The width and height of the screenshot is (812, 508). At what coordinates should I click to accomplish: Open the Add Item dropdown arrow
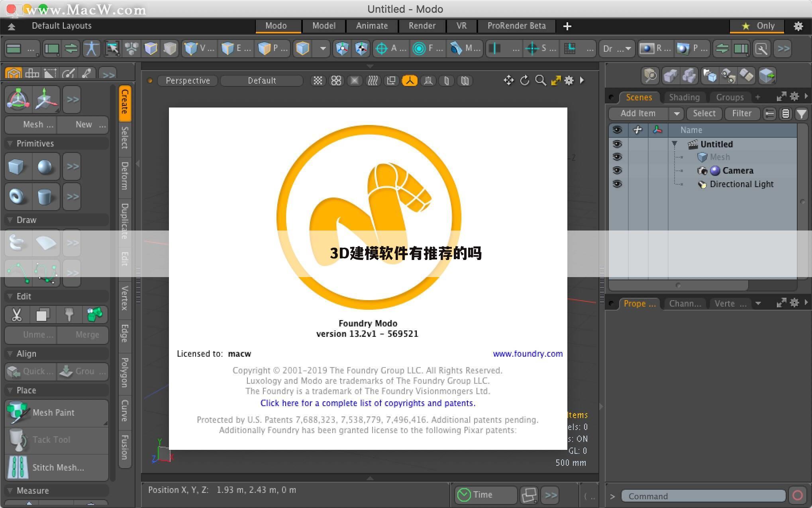click(x=676, y=113)
